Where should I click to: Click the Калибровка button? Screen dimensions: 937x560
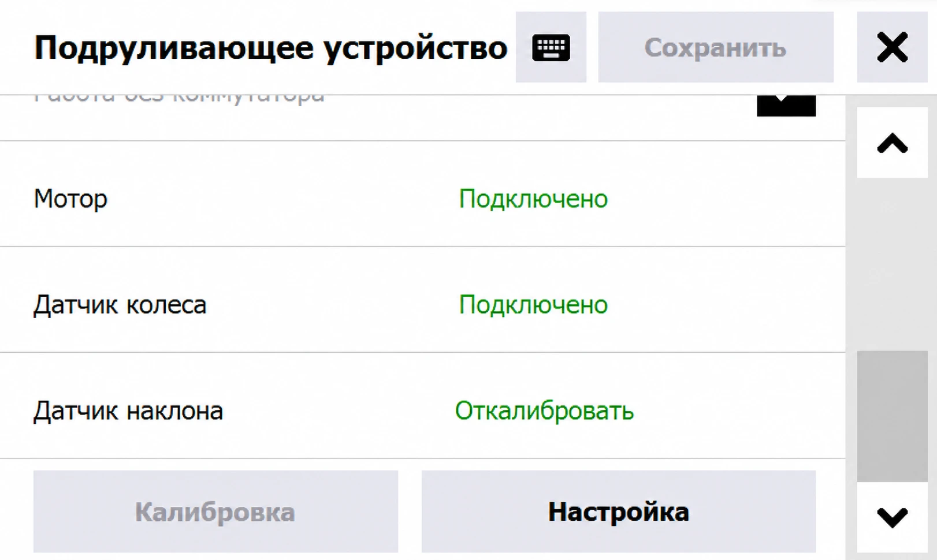tap(215, 512)
